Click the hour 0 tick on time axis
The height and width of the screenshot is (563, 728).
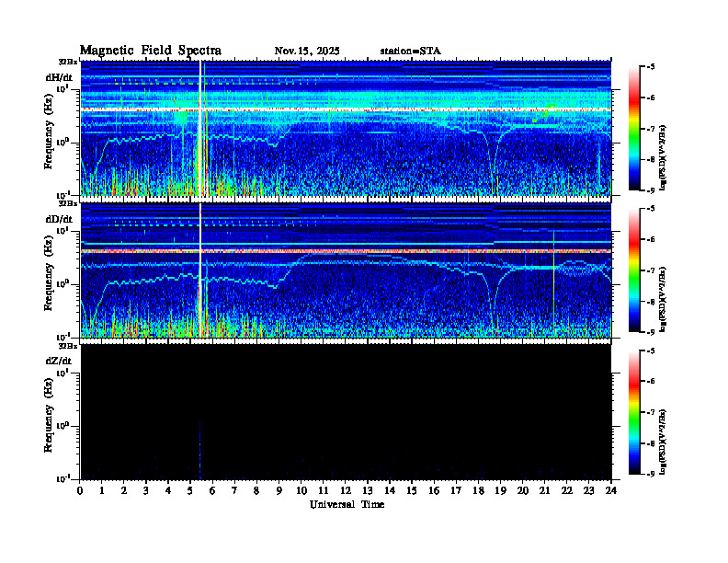pos(80,491)
